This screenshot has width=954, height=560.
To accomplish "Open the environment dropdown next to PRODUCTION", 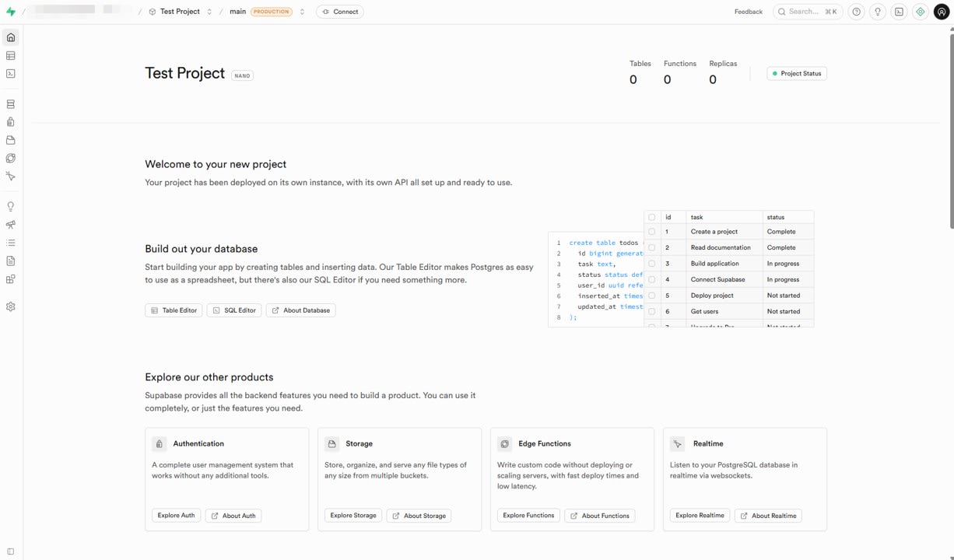I will [x=302, y=11].
